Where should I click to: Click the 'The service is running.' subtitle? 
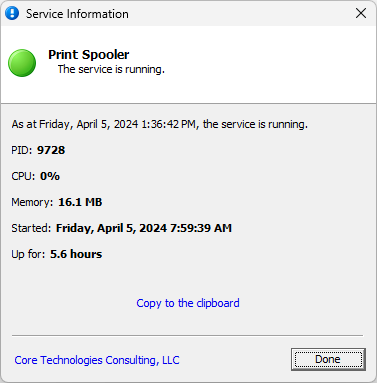coord(111,69)
